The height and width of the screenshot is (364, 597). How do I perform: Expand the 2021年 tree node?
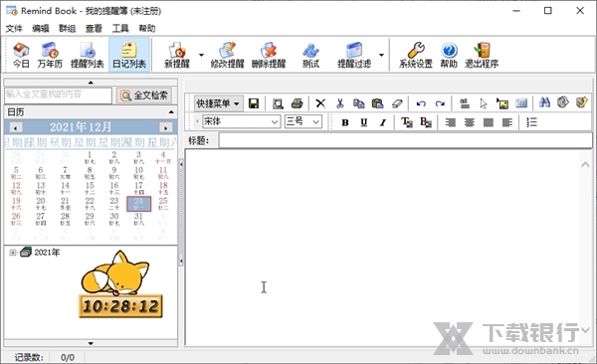point(13,253)
